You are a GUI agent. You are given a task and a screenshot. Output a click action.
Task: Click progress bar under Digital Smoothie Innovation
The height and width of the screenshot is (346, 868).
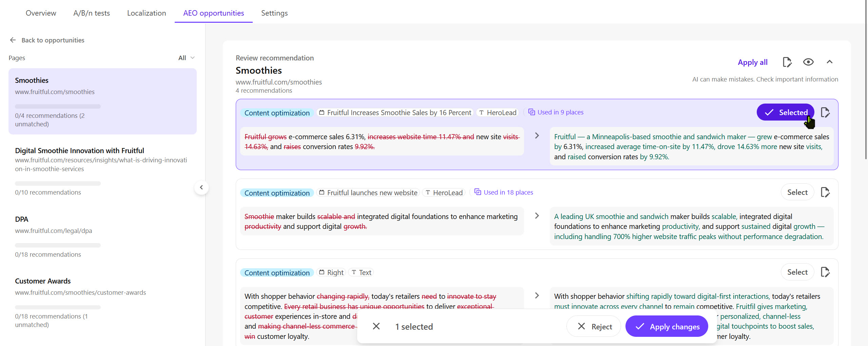[x=58, y=183]
